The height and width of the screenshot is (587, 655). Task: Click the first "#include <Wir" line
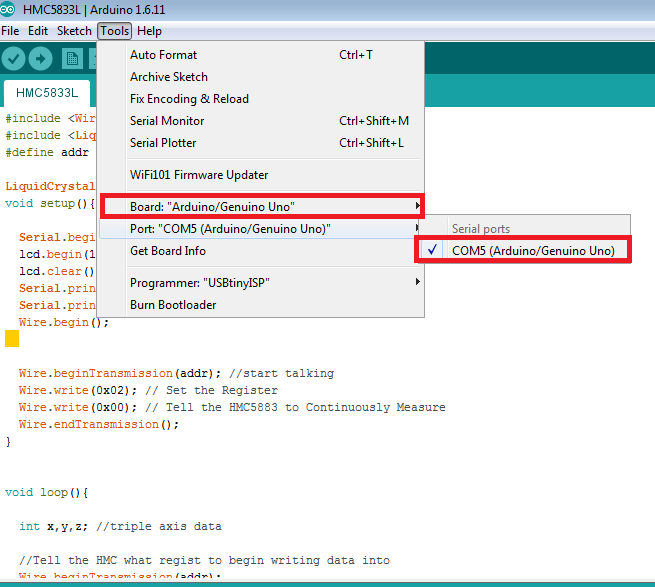click(x=50, y=118)
